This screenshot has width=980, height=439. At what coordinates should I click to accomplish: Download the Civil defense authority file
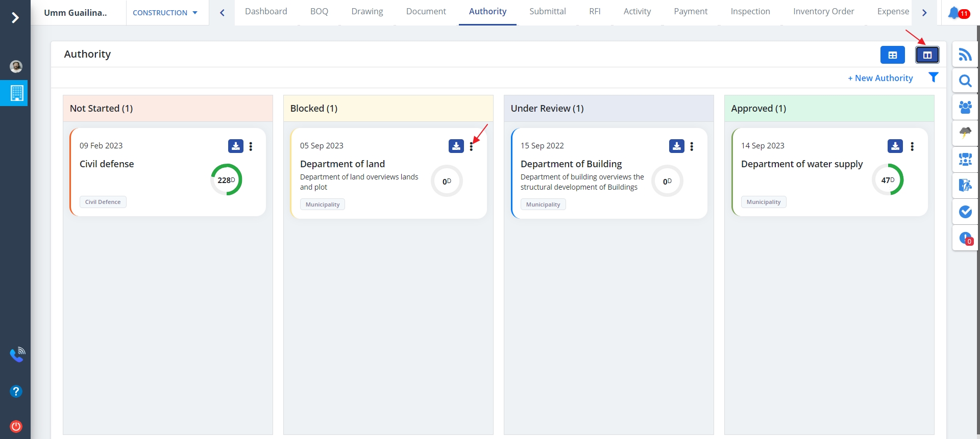(235, 146)
